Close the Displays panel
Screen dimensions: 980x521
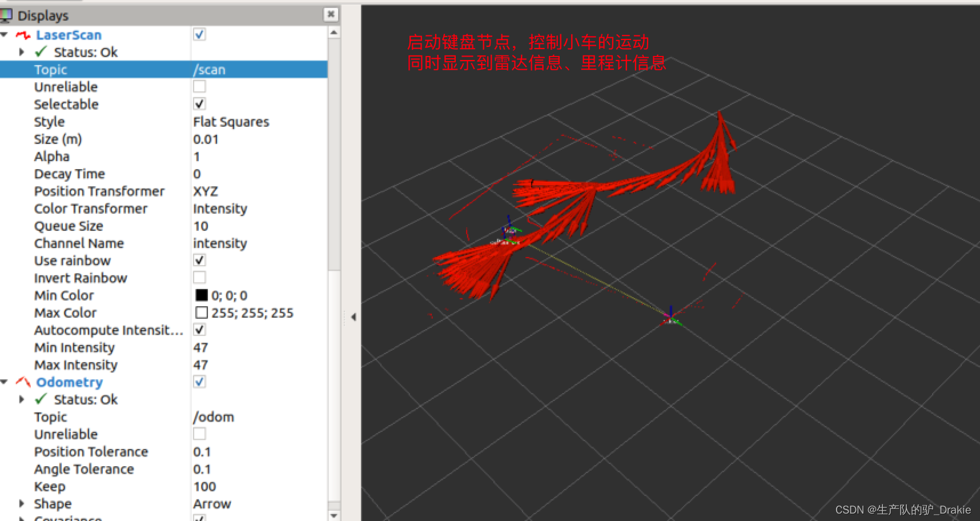coord(331,14)
